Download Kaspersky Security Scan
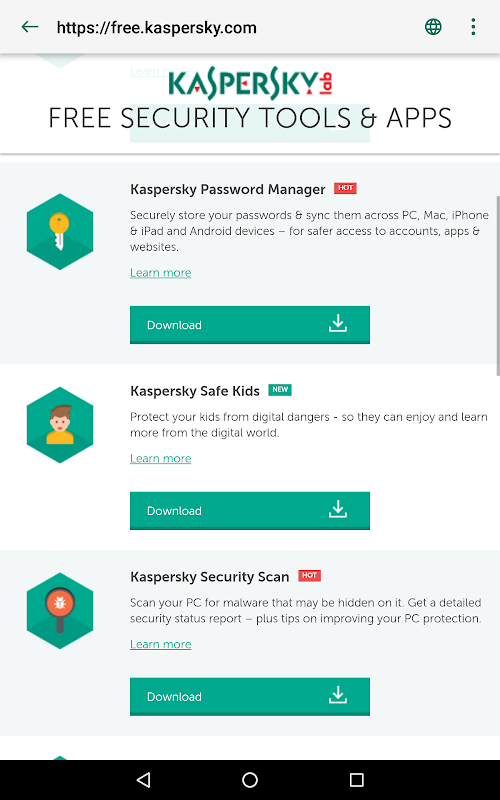Viewport: 500px width, 800px height. point(250,696)
